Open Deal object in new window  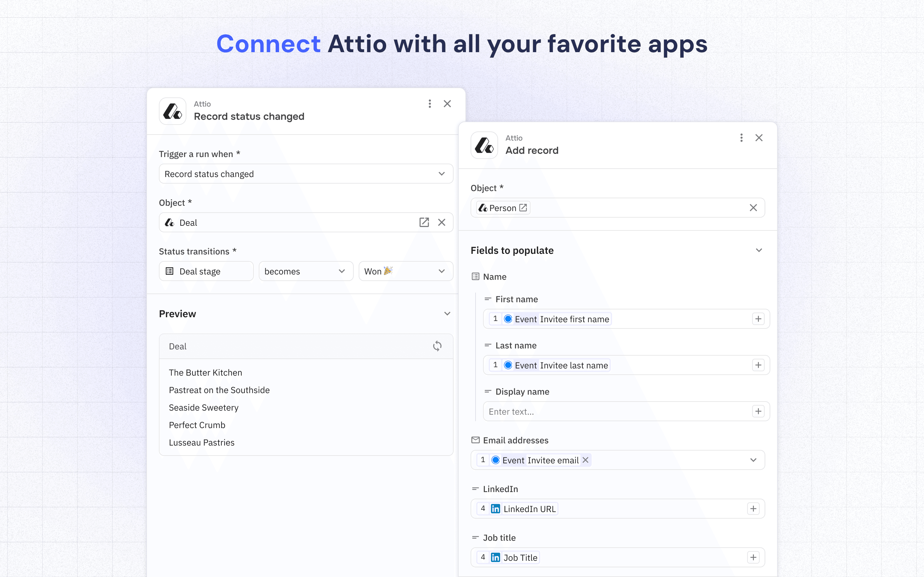click(x=424, y=223)
